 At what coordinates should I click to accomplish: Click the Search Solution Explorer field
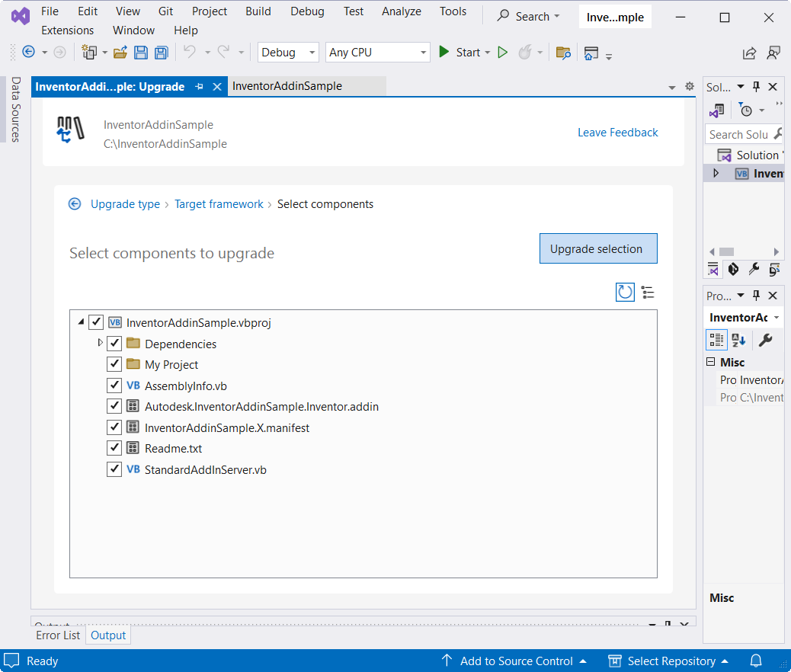point(744,134)
